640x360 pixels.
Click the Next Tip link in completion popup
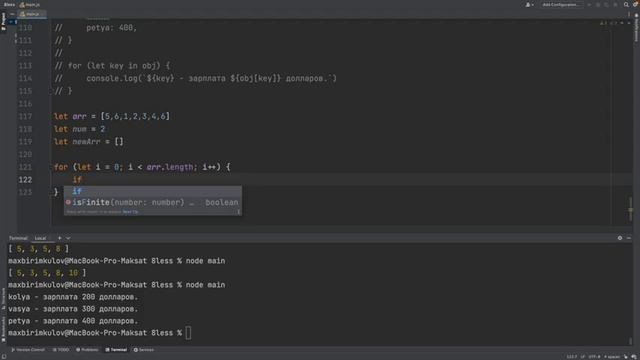coord(130,212)
